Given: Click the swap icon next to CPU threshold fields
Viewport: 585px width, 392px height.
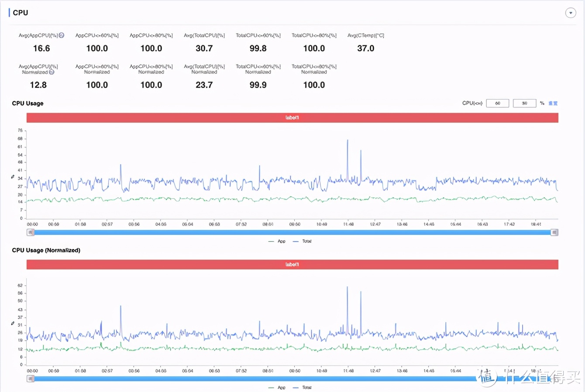Looking at the screenshot, I should click(x=542, y=103).
